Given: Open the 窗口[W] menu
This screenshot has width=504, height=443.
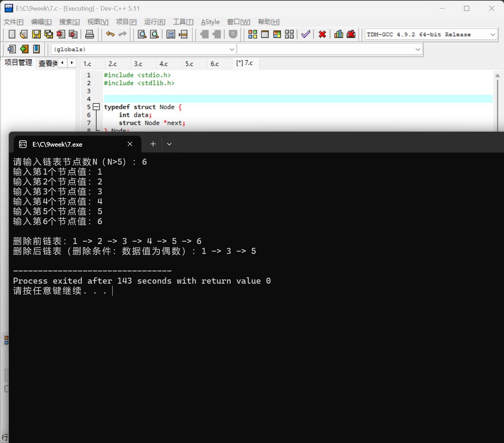Looking at the screenshot, I should coord(239,22).
